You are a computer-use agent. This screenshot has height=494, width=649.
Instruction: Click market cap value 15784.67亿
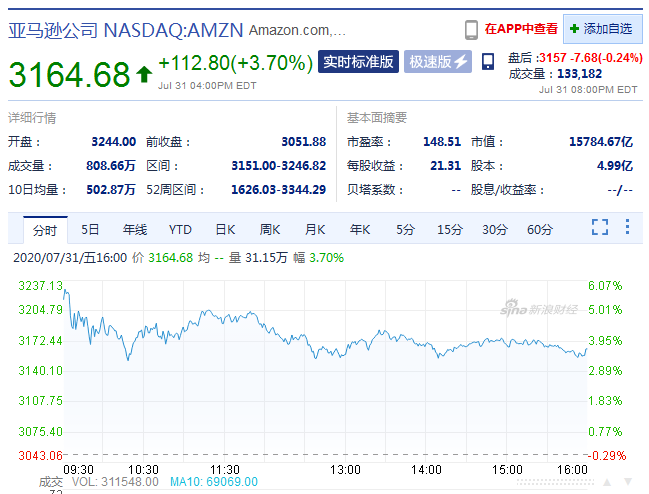point(601,142)
